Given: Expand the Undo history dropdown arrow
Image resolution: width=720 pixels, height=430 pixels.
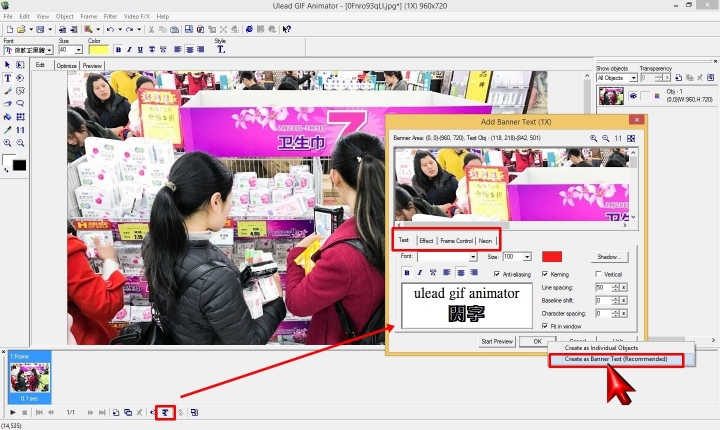Looking at the screenshot, I should pos(120,29).
